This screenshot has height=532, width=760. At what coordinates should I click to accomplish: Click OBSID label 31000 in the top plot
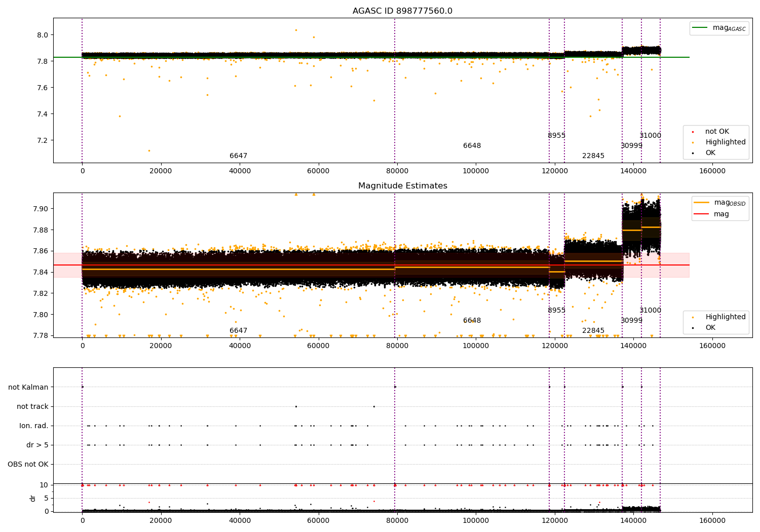(651, 136)
